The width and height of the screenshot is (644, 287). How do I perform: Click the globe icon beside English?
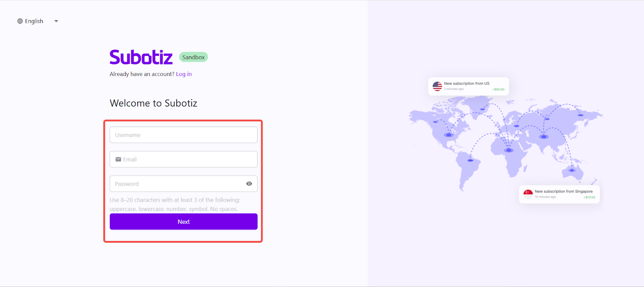[x=20, y=21]
